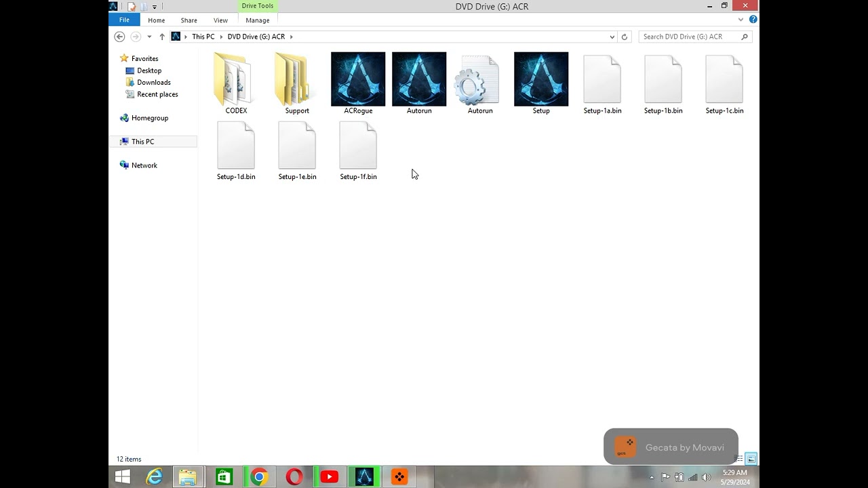
Task: Click This PC in address breadcrumb
Action: tap(203, 37)
